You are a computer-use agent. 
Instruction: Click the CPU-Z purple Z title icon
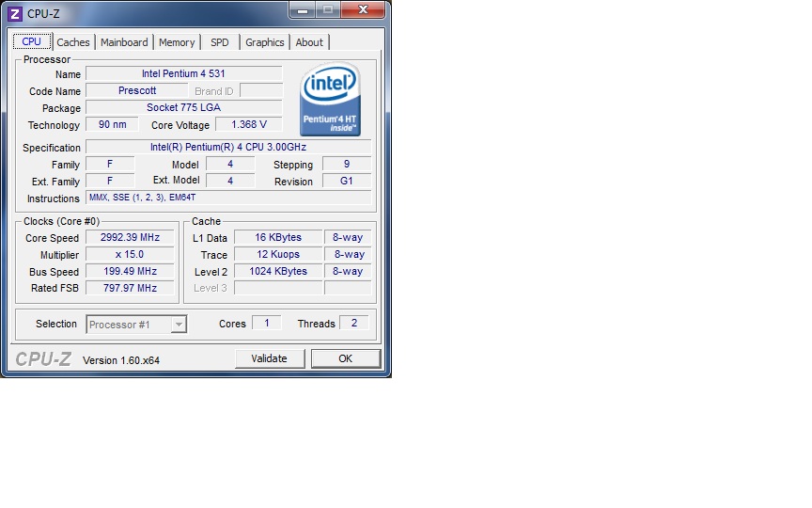pos(15,14)
